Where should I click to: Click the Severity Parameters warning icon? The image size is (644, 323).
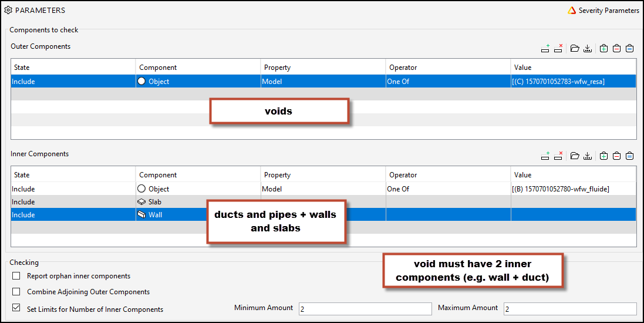pos(572,11)
